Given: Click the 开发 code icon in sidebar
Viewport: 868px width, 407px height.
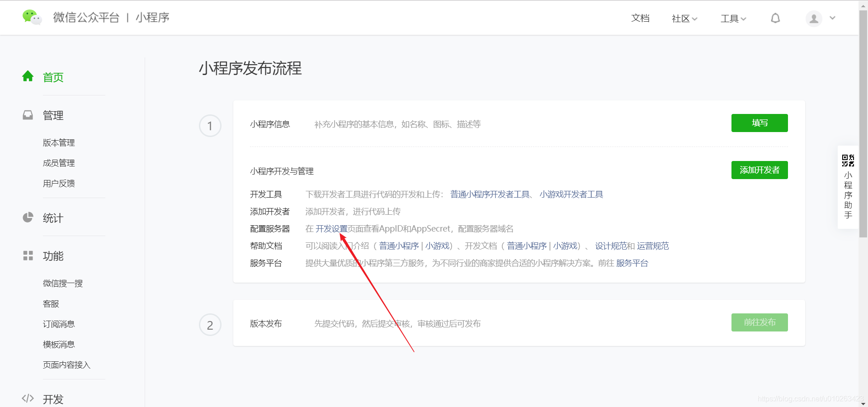Looking at the screenshot, I should [28, 398].
